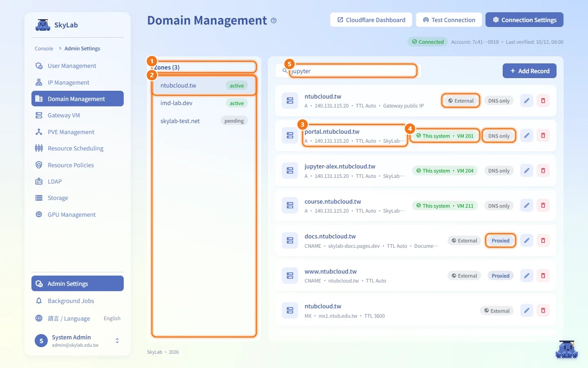The height and width of the screenshot is (368, 588).
Task: Change the Language setting
Action: click(x=78, y=319)
